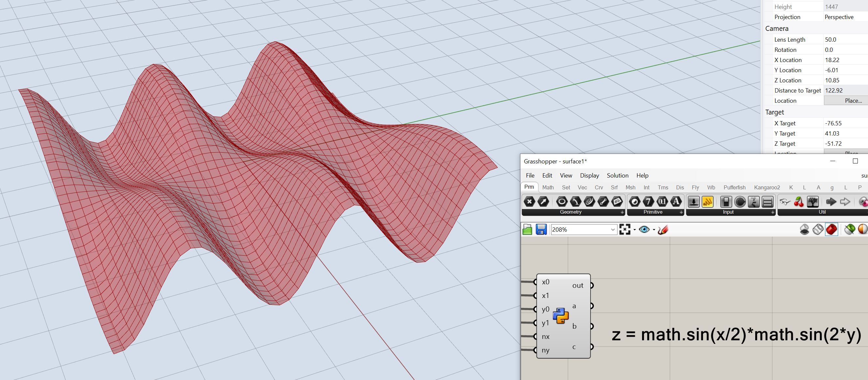868x380 pixels.
Task: Pick the Circle parameter icon
Action: click(x=562, y=201)
